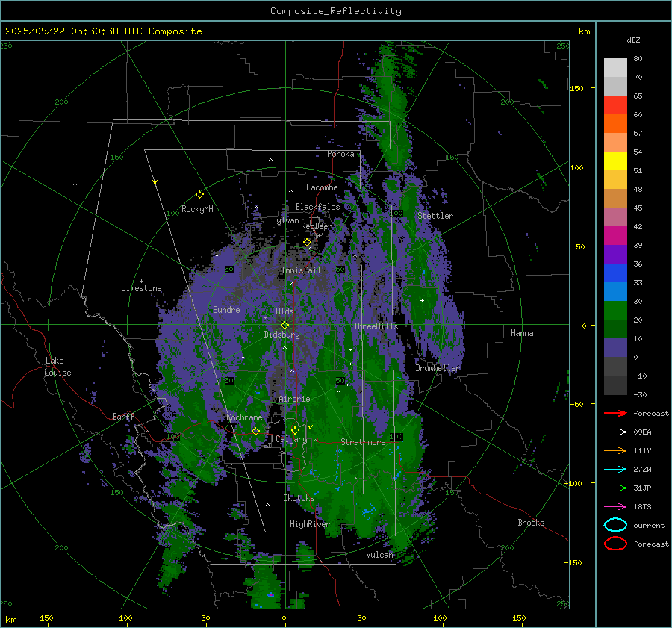Viewport: 672px width, 628px height.
Task: Pick the bright red dBZ color swatch
Action: coord(615,105)
